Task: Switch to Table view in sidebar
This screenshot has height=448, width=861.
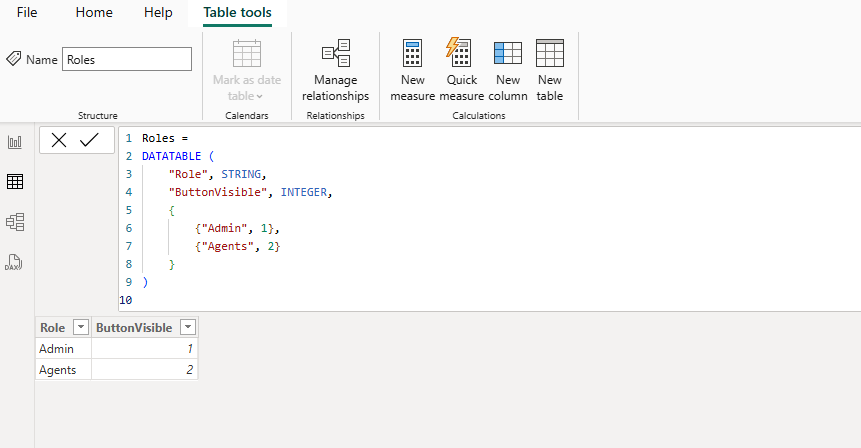Action: (x=15, y=182)
